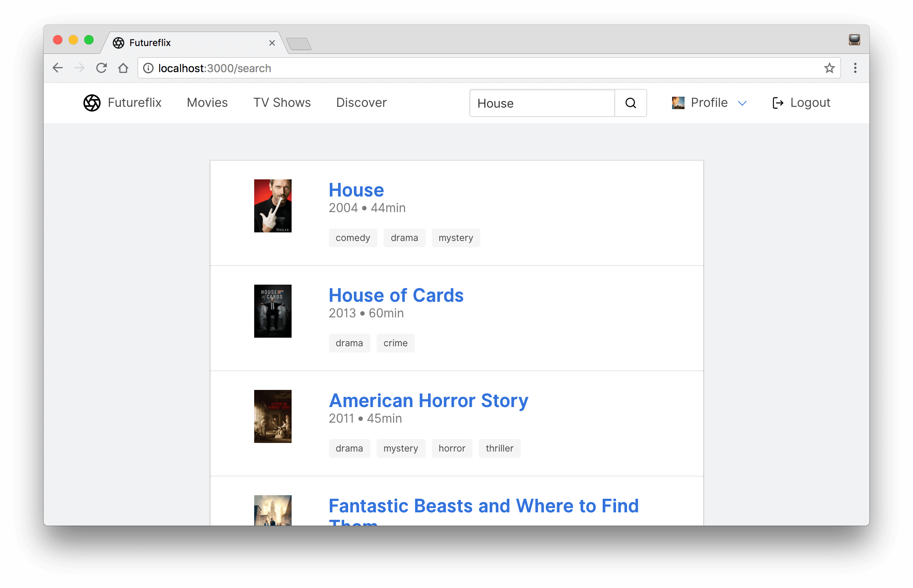Open the Discover nav item
Screen dimensions: 913x588
pyautogui.click(x=361, y=103)
